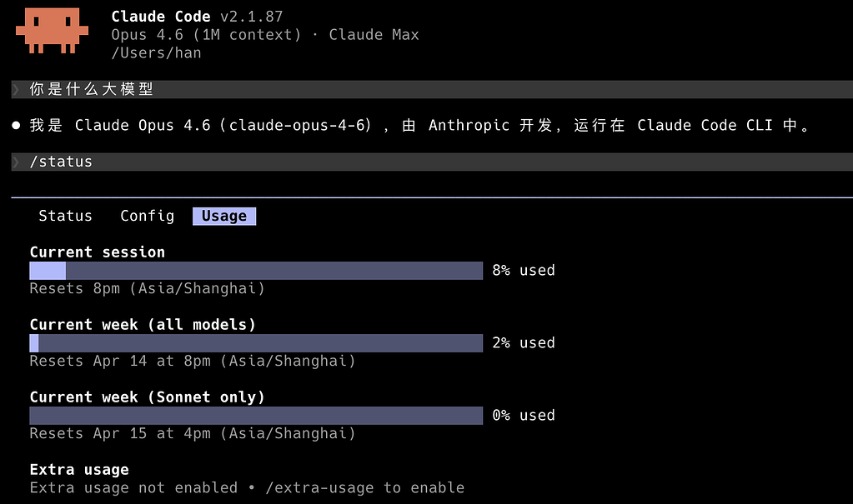The height and width of the screenshot is (504, 853).
Task: Click the '0% used' value
Action: [524, 416]
